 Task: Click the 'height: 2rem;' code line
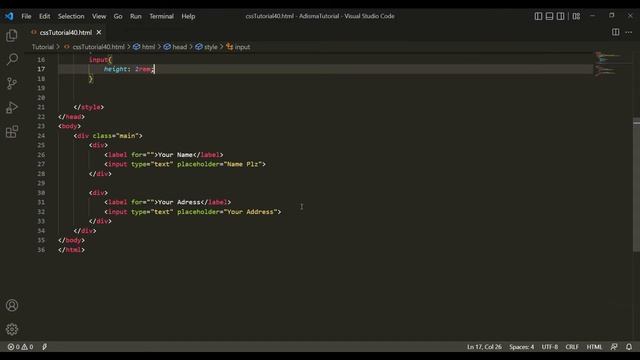coord(129,69)
